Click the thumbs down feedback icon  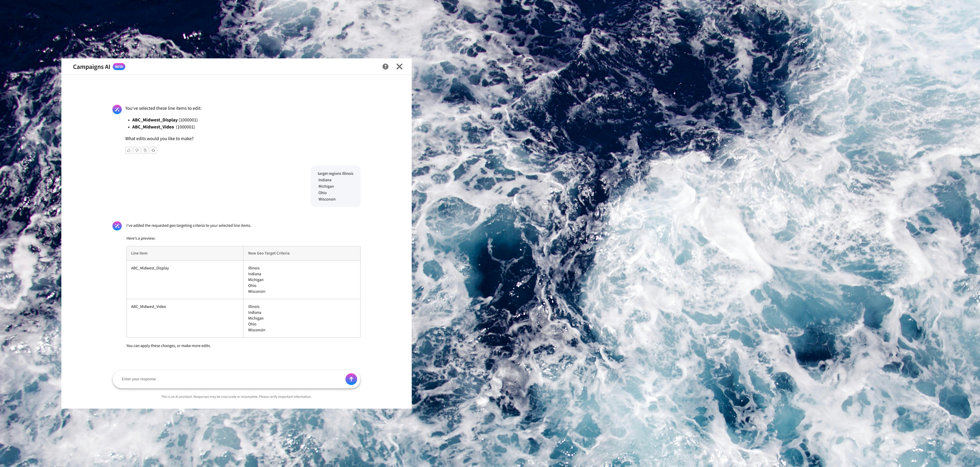137,150
